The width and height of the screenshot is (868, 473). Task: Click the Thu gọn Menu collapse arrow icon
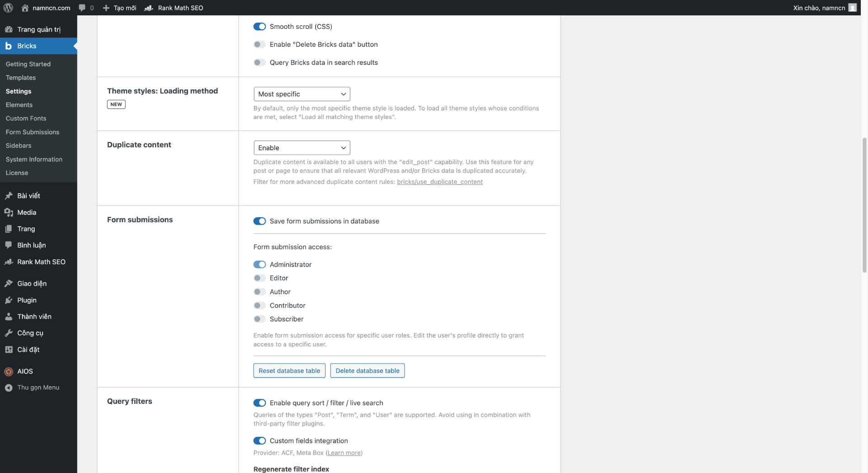(9, 388)
